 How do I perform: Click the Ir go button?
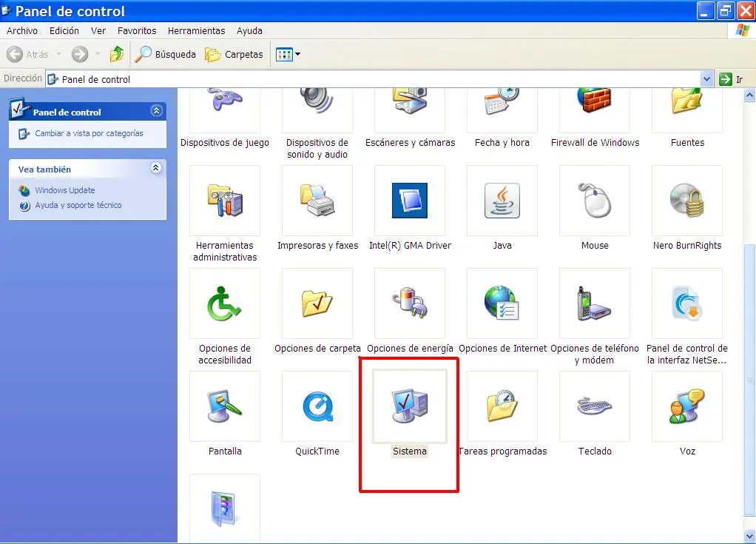[x=732, y=79]
